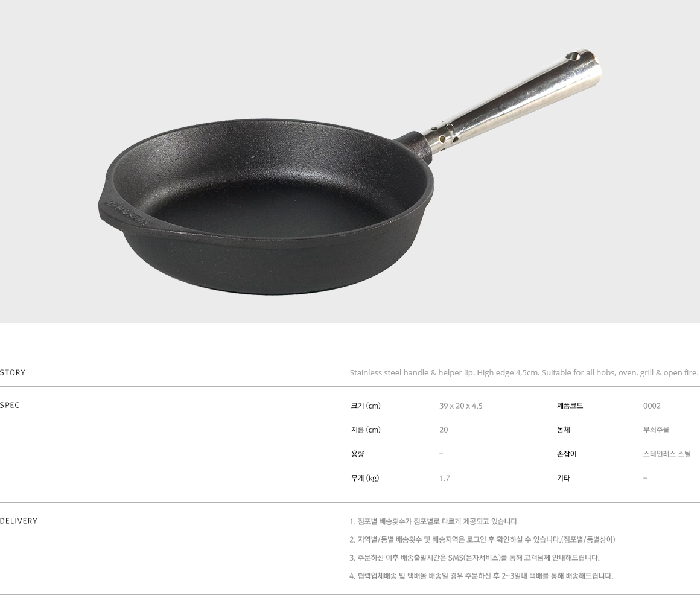
Task: Click the weight value 1.7
Action: pyautogui.click(x=444, y=478)
